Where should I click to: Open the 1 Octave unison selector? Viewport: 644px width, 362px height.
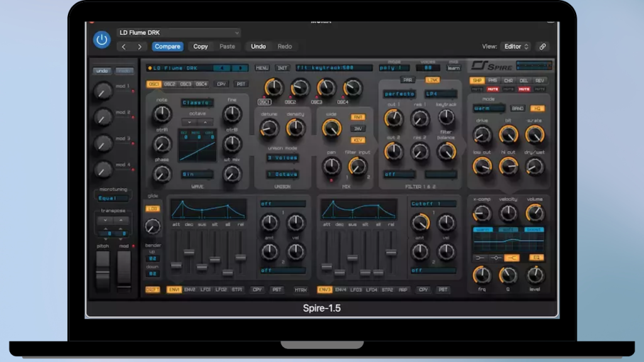(282, 175)
